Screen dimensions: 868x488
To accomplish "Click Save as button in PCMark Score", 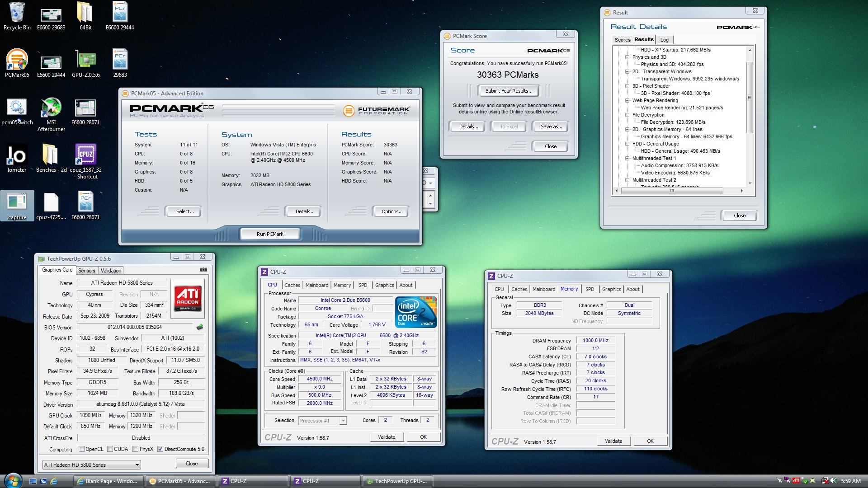I will coord(551,127).
